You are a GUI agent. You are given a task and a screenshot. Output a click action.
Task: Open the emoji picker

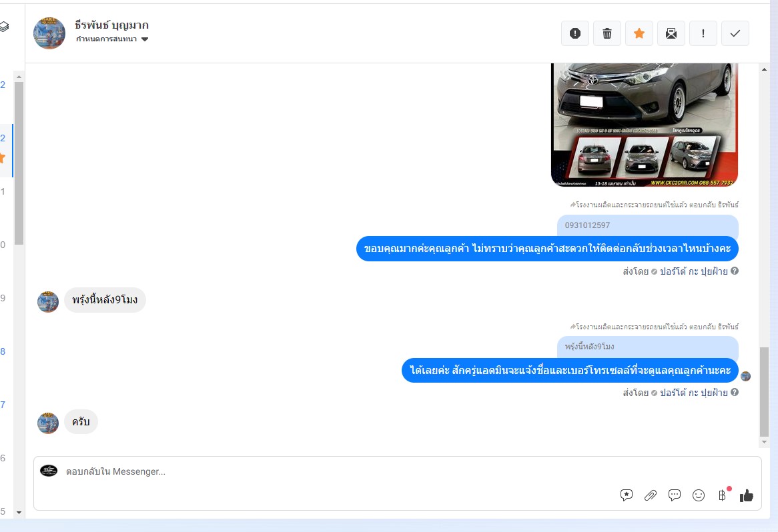(x=699, y=495)
